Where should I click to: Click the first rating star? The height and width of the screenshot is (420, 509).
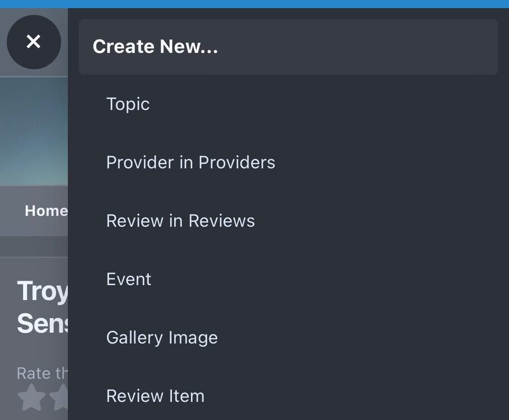pos(30,396)
